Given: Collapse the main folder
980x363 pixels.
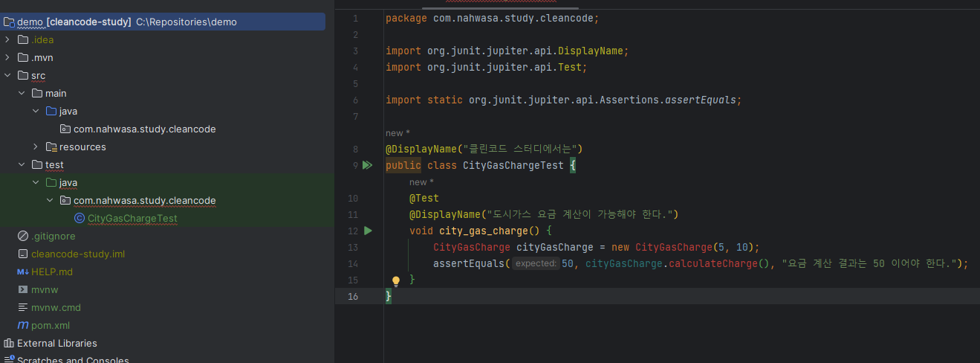Looking at the screenshot, I should (x=22, y=93).
